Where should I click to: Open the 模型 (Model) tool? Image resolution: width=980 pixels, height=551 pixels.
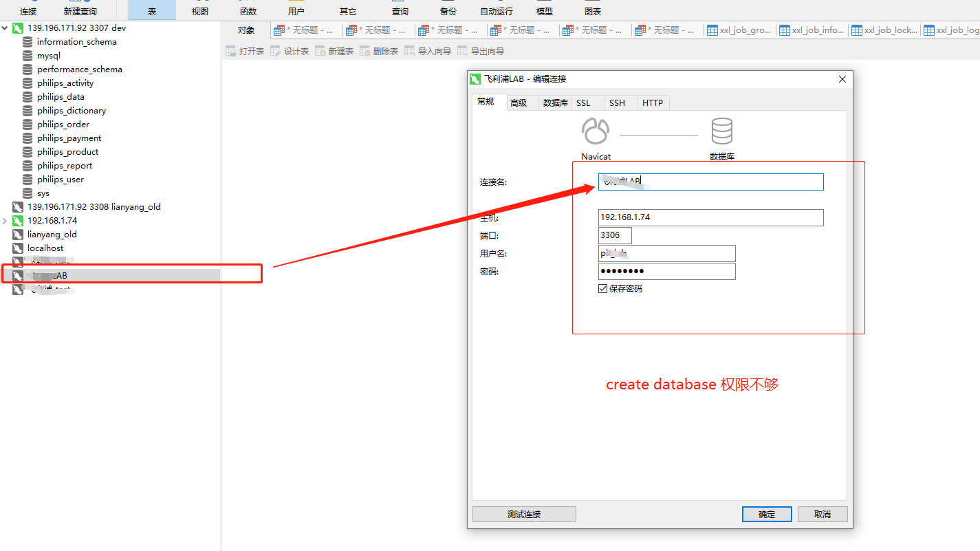tap(543, 10)
